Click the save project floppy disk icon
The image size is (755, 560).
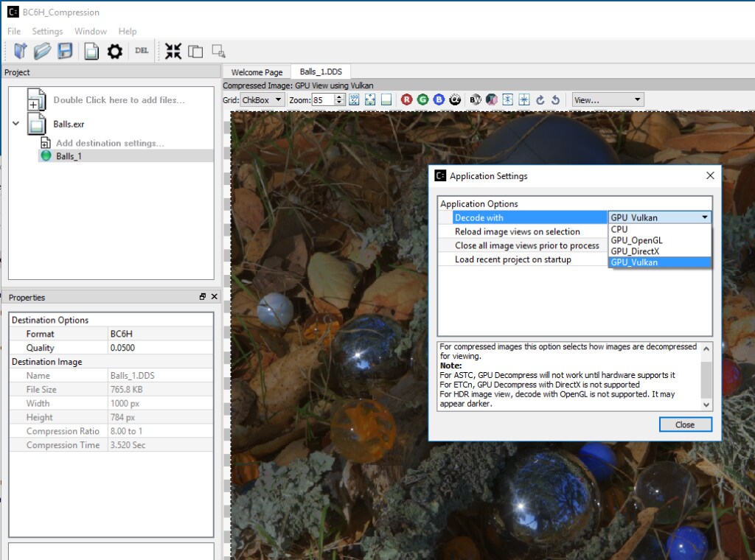[65, 51]
